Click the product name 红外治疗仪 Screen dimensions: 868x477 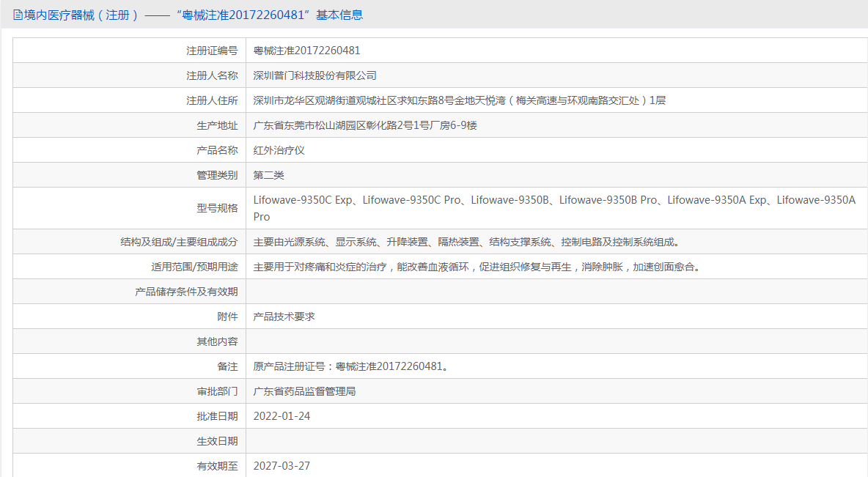[279, 150]
